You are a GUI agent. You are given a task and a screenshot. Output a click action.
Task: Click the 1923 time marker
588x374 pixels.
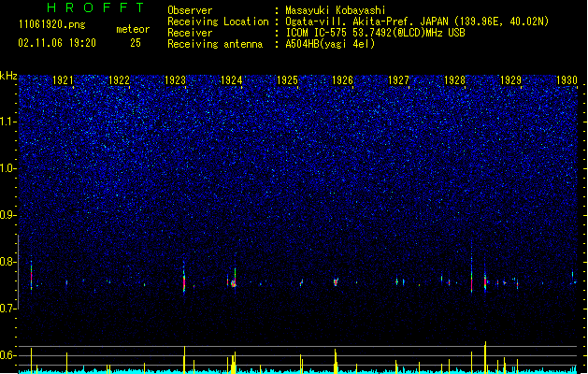point(175,80)
